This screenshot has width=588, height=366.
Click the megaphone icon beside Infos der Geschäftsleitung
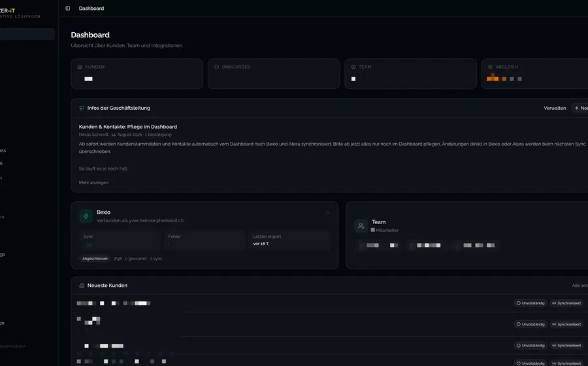[82, 108]
